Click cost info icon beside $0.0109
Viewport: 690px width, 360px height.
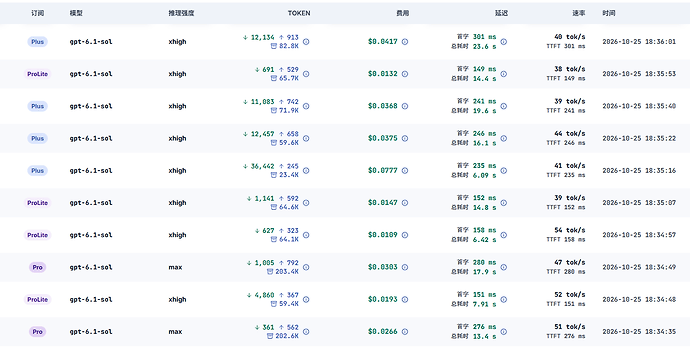click(x=405, y=235)
